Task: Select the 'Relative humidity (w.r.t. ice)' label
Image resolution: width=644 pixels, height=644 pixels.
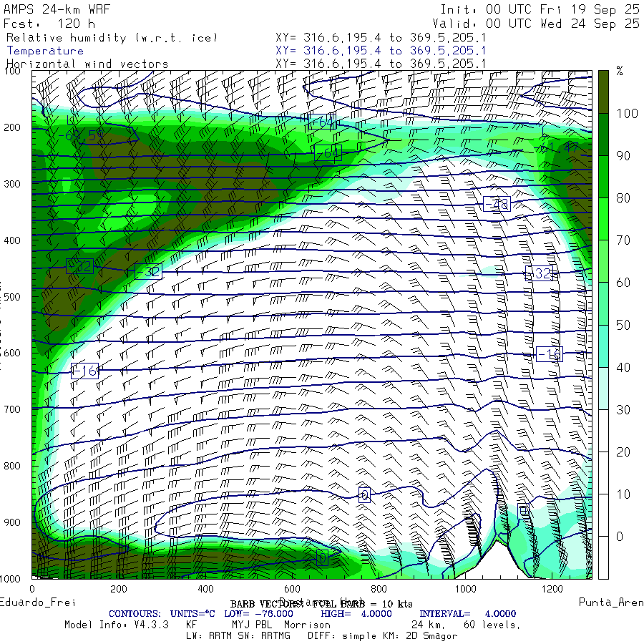Action: click(112, 38)
